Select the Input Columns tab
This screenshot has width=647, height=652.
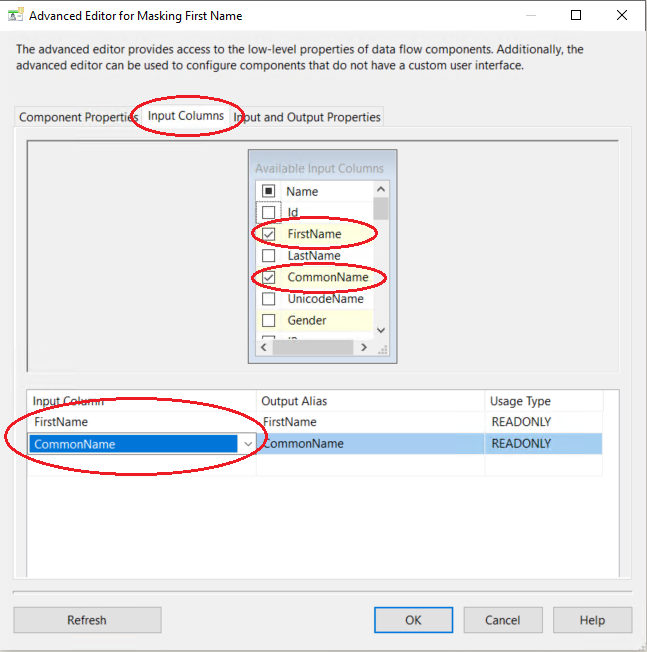pyautogui.click(x=186, y=116)
